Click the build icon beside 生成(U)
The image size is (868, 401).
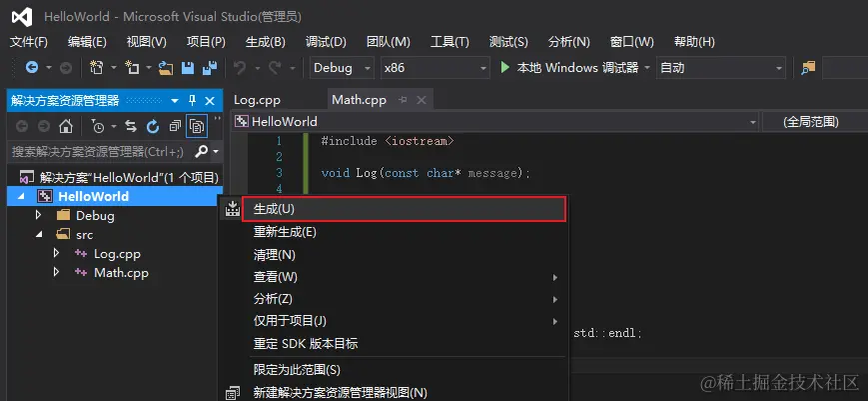(x=233, y=209)
